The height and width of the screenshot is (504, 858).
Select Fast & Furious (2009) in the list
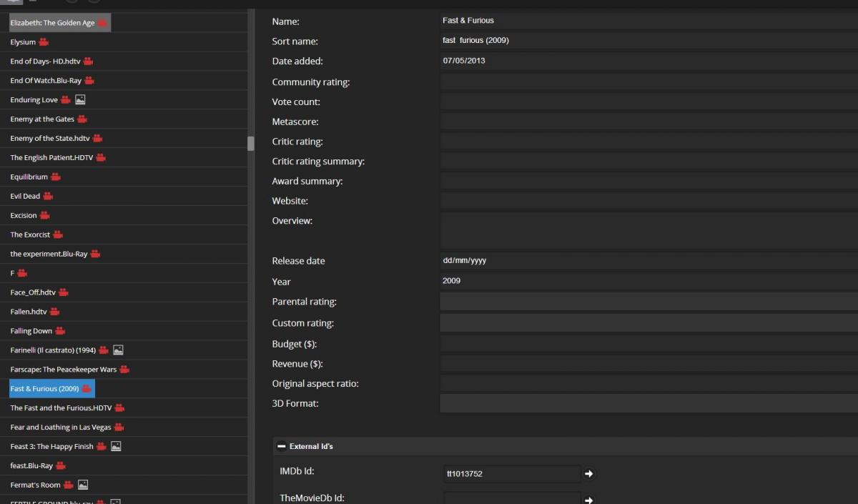coord(44,389)
